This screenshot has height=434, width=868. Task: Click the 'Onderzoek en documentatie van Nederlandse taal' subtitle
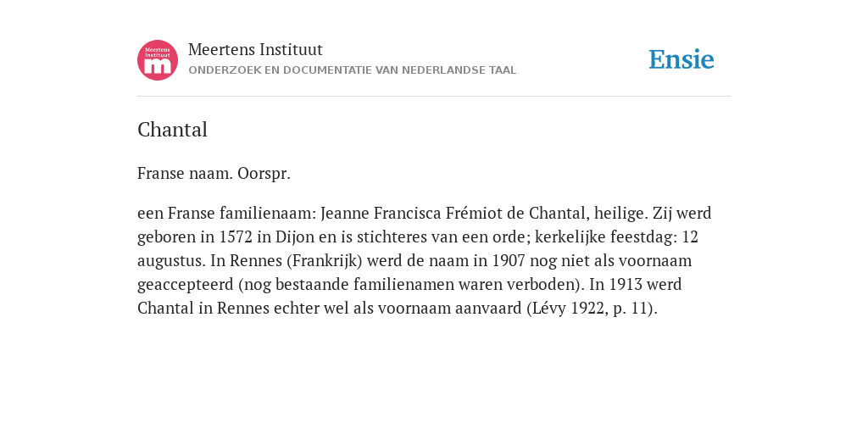point(352,70)
